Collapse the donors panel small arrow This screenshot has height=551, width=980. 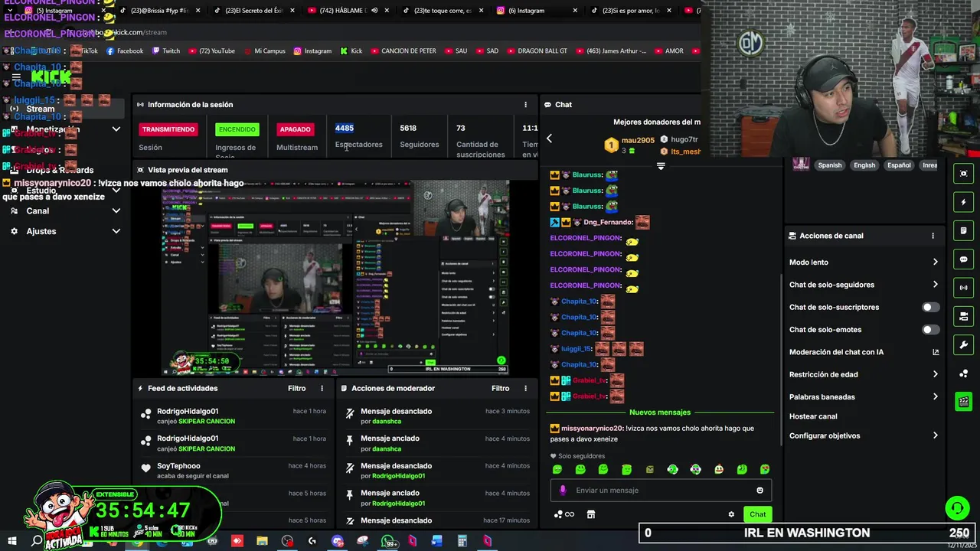[661, 166]
